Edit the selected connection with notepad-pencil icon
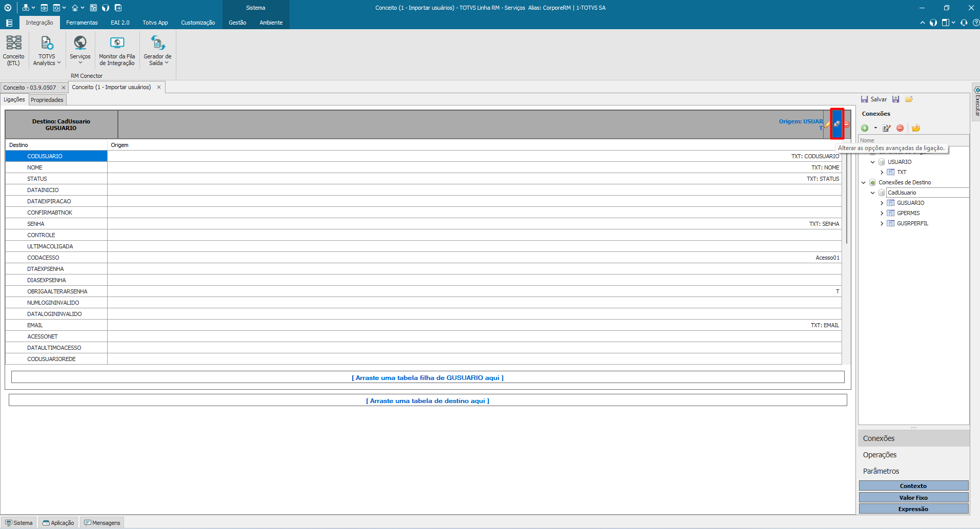This screenshot has width=980, height=529. (x=887, y=128)
